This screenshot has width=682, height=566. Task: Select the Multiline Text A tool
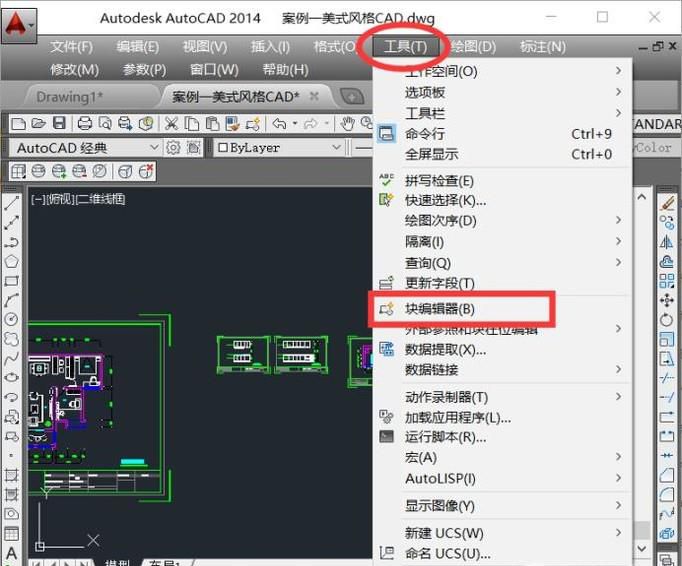[x=12, y=553]
